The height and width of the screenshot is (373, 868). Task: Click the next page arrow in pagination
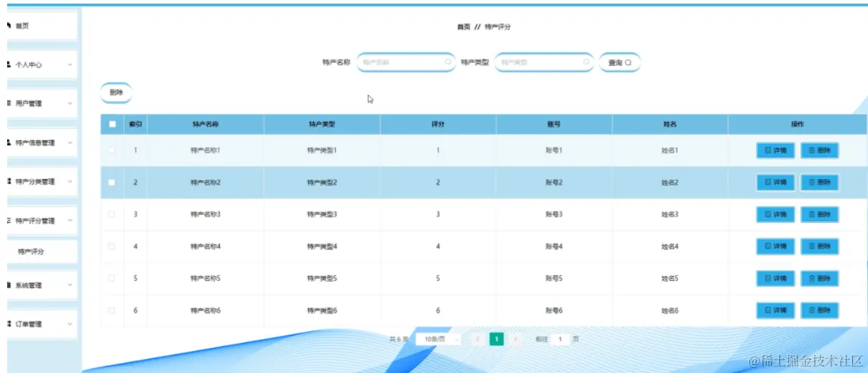pos(515,339)
